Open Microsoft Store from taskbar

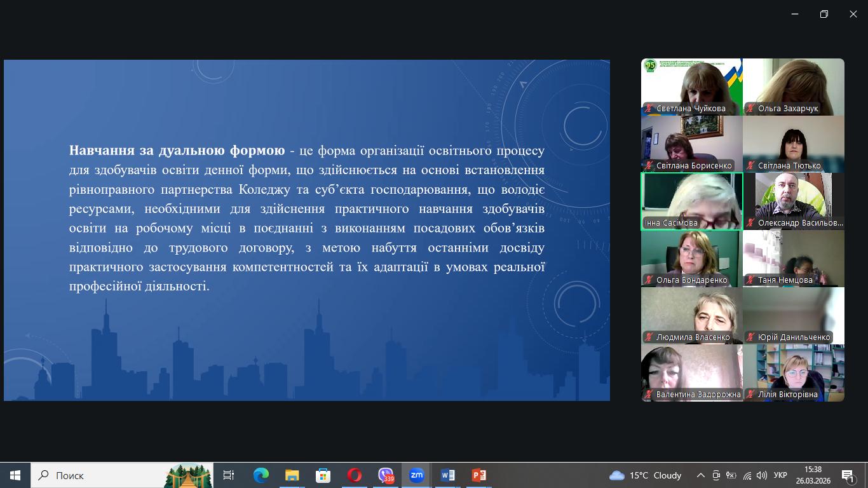(323, 475)
